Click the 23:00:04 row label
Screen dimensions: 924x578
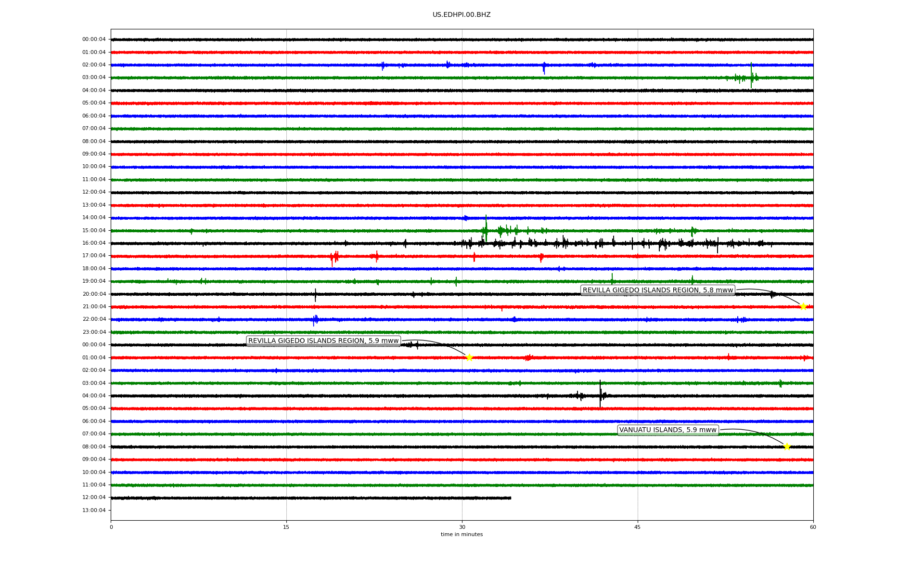94,332
